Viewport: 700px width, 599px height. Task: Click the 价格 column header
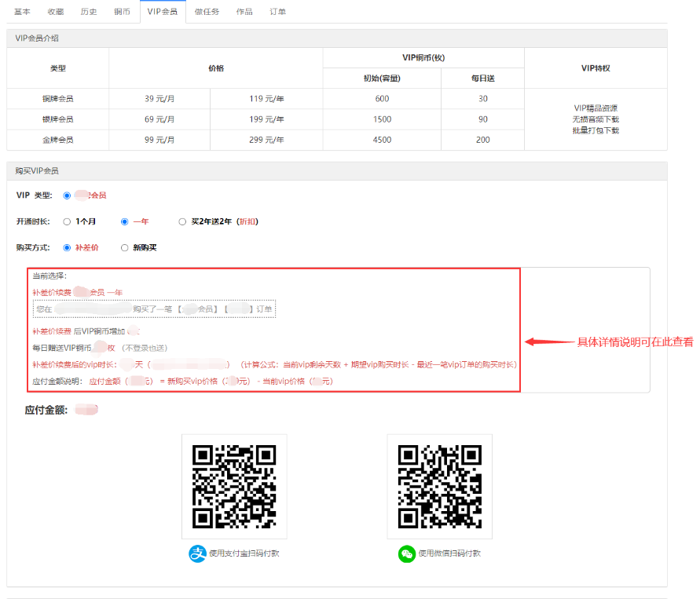click(x=216, y=68)
